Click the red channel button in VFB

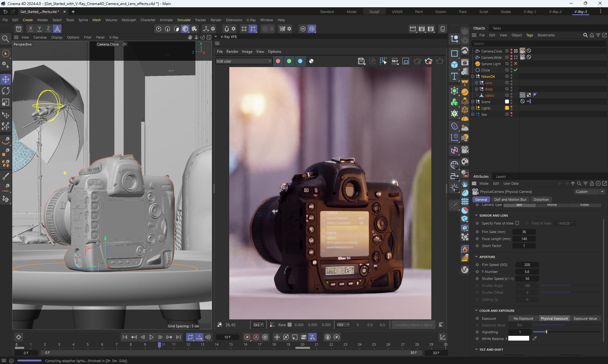pos(278,61)
